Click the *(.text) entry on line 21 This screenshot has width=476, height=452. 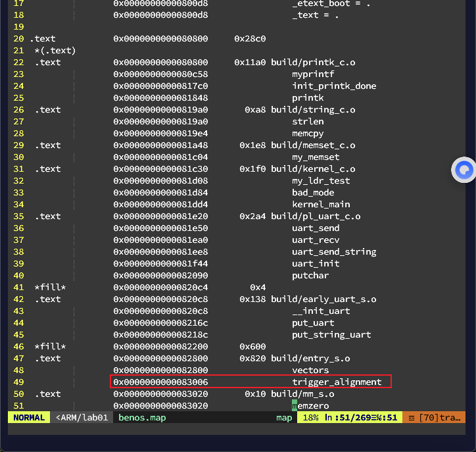click(x=55, y=51)
